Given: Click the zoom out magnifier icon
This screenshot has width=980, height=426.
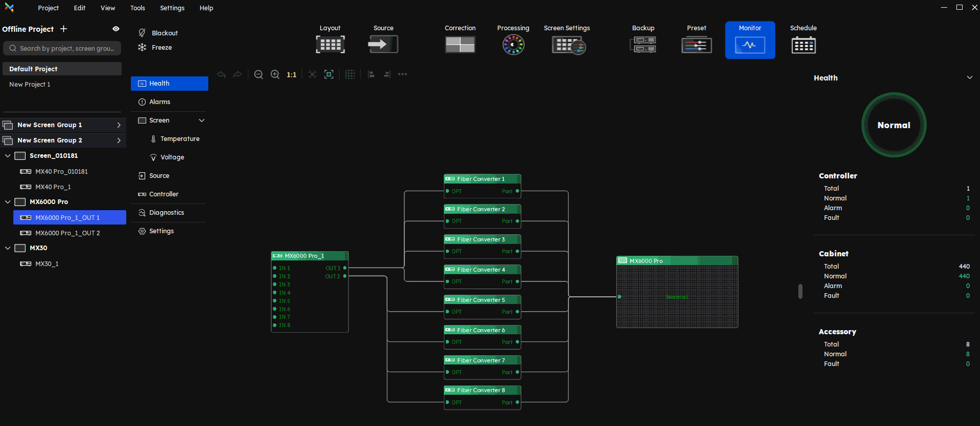Looking at the screenshot, I should (x=259, y=75).
